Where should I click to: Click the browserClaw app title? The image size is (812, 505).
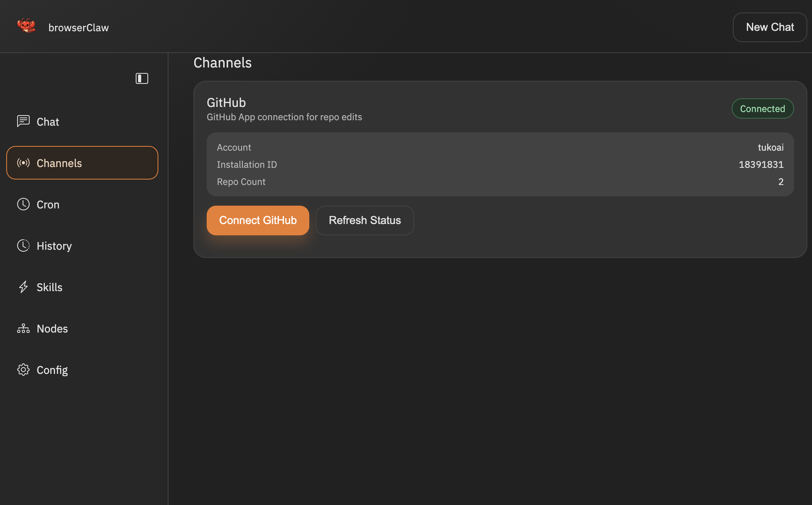tap(78, 27)
